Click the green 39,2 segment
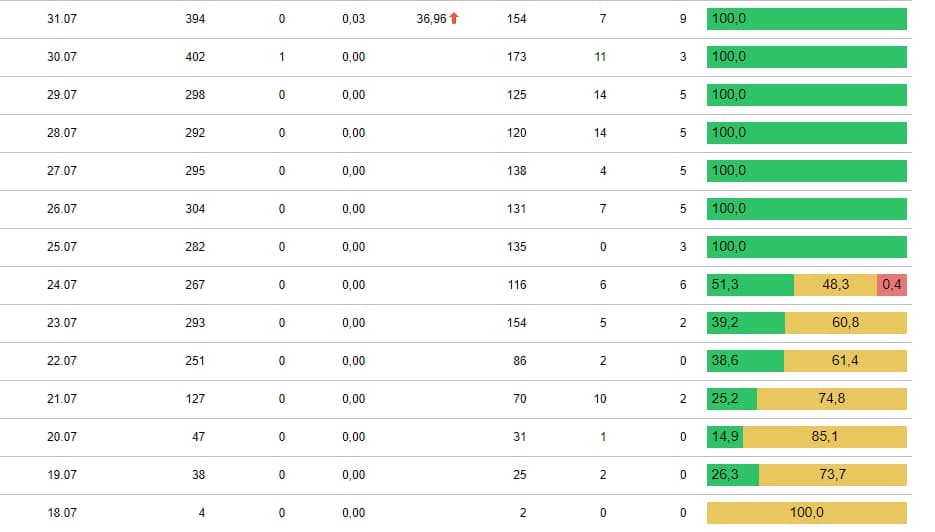935x532 pixels. point(745,323)
